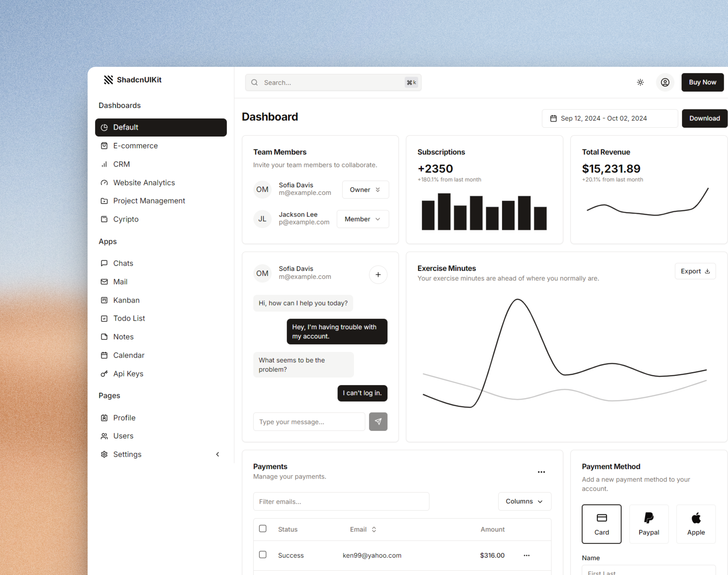This screenshot has height=575, width=728.
Task: Click Sofia Davis OM avatar in Team Members
Action: pos(262,190)
